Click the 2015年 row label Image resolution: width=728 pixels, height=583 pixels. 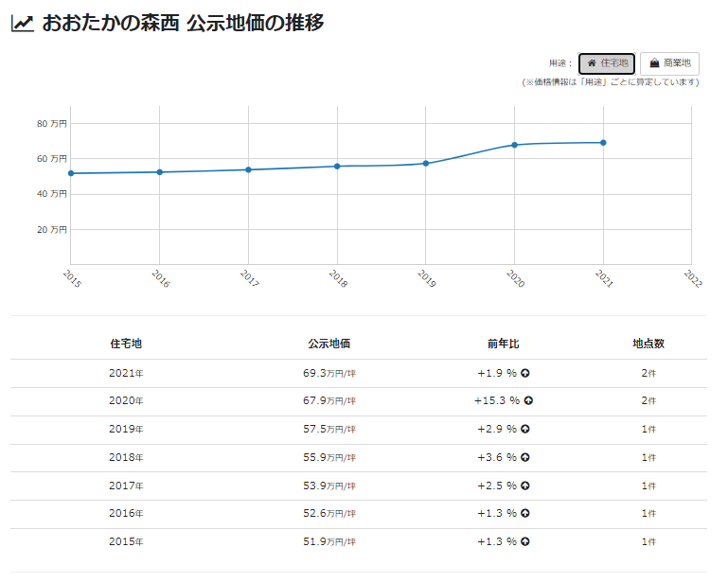[x=126, y=541]
